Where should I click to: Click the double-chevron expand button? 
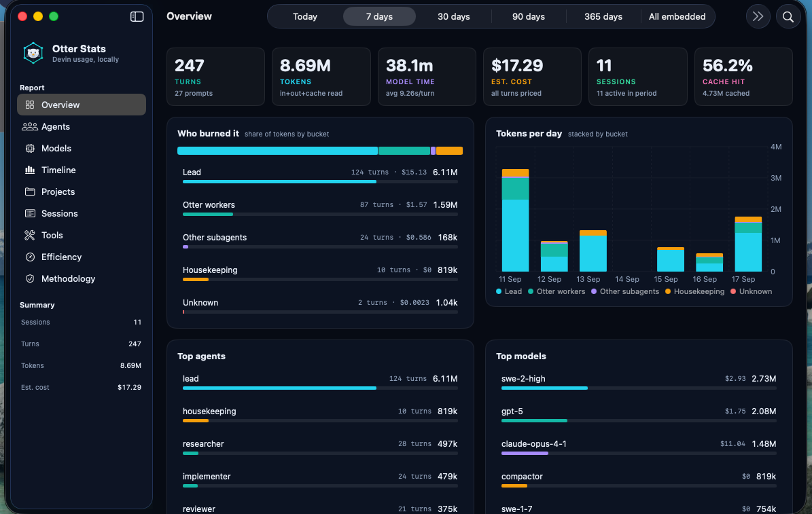(x=758, y=16)
